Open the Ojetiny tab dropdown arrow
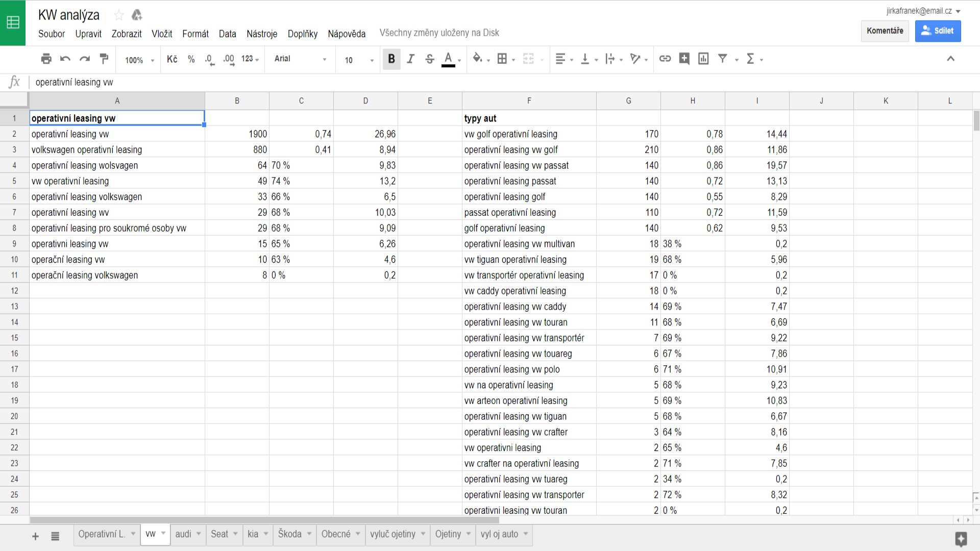The width and height of the screenshot is (980, 551). [x=469, y=534]
